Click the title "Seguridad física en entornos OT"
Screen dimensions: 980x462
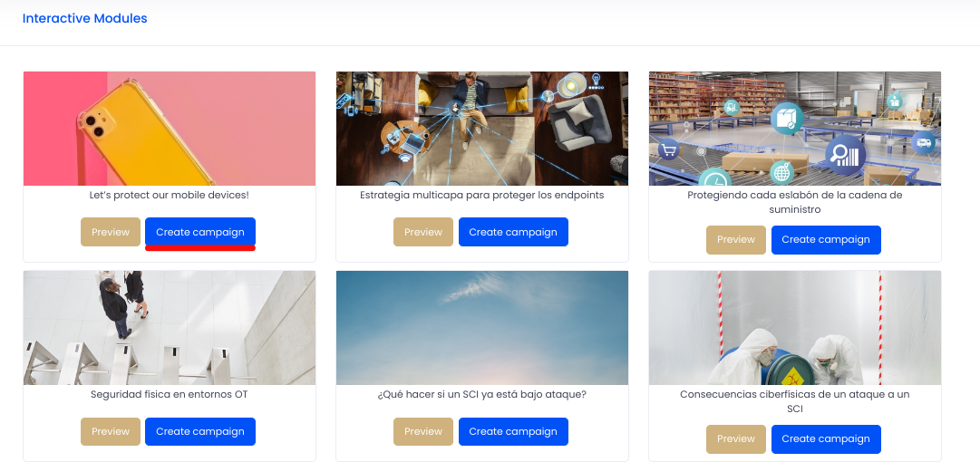pyautogui.click(x=170, y=395)
